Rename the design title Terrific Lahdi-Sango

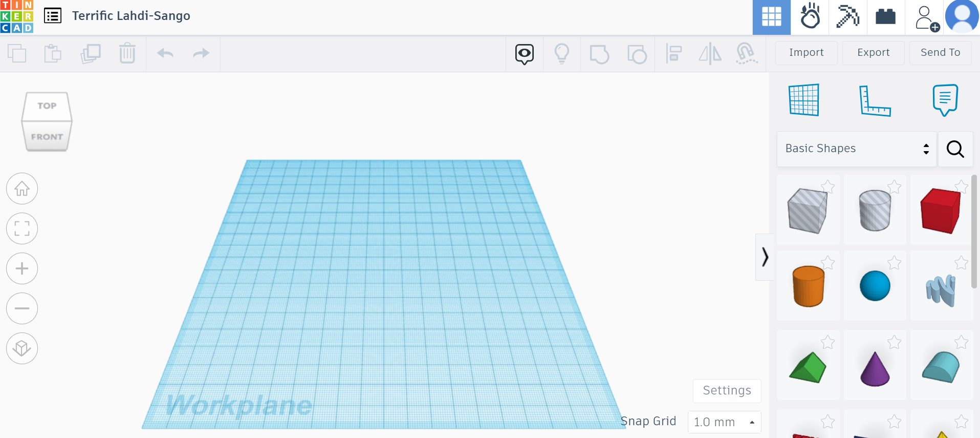pyautogui.click(x=131, y=16)
